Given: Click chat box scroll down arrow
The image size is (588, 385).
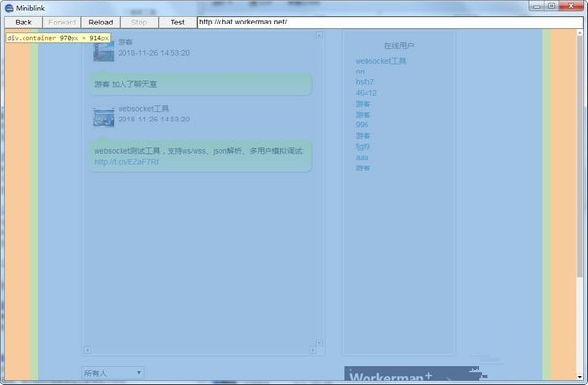Looking at the screenshot, I should point(319,343).
